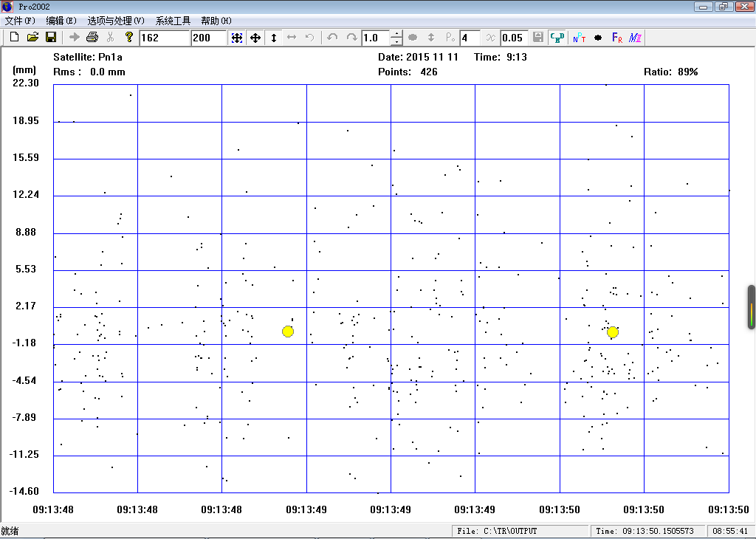This screenshot has width=756, height=539.
Task: Open the 选项与处理(V) menu
Action: coord(116,21)
